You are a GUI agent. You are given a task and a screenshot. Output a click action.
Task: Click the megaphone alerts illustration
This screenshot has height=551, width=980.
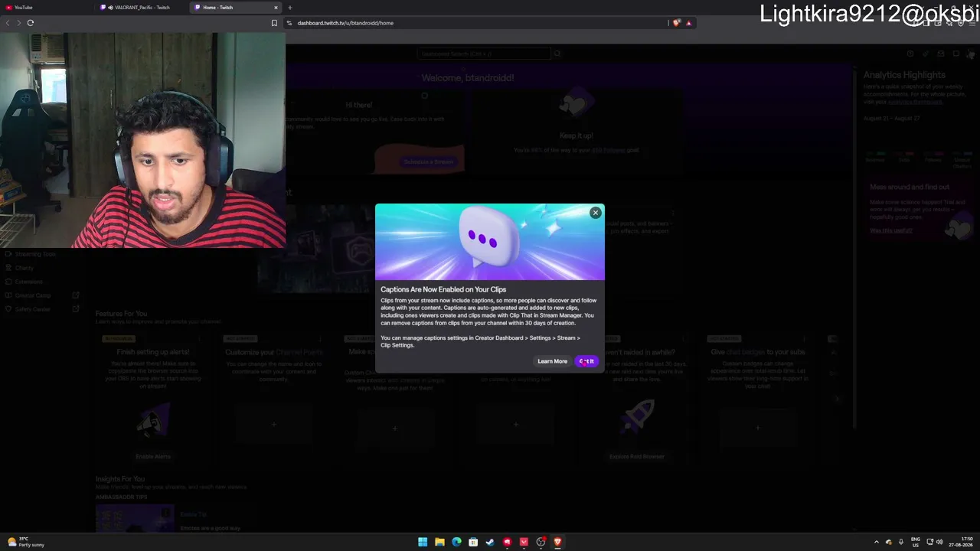[152, 419]
